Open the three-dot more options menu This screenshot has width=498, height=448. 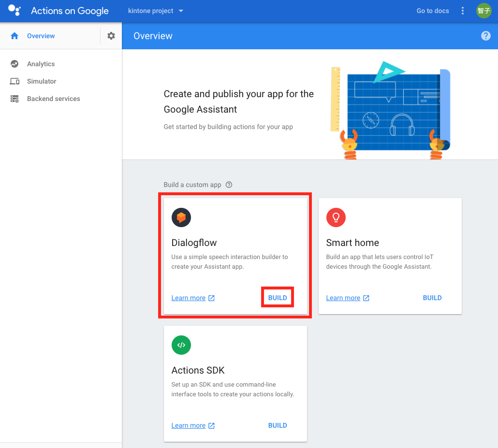462,11
